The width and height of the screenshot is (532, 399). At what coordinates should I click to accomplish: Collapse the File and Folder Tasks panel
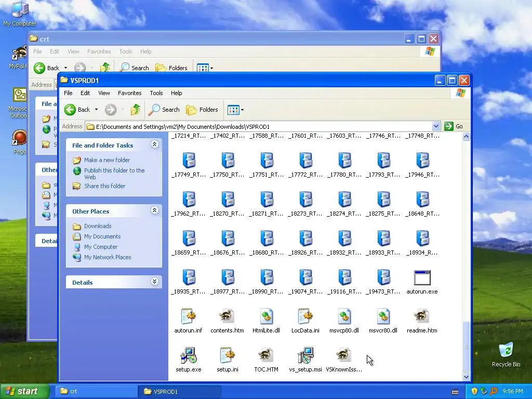point(154,144)
